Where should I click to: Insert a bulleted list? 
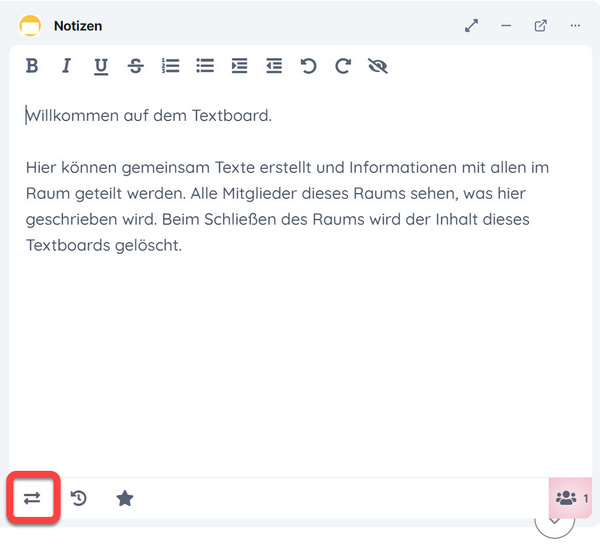pos(205,66)
